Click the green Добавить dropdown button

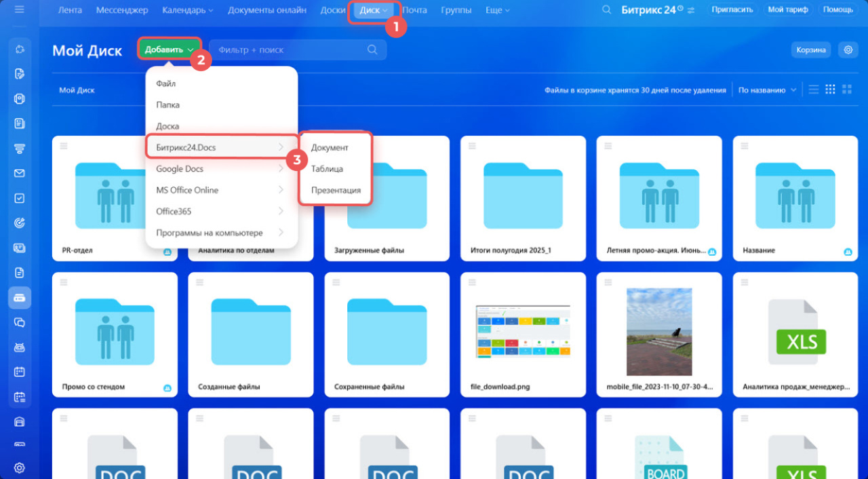click(170, 50)
